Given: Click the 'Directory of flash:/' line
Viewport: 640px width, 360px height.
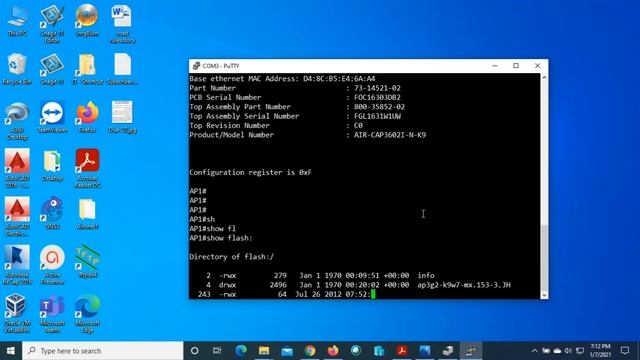Looking at the screenshot, I should [231, 257].
